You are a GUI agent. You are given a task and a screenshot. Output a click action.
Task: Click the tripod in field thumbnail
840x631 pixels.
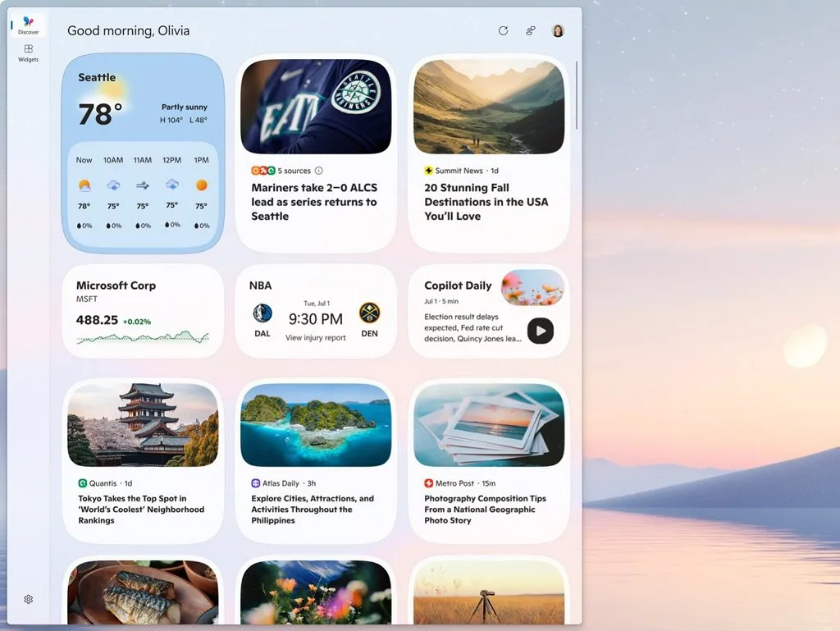tap(489, 592)
